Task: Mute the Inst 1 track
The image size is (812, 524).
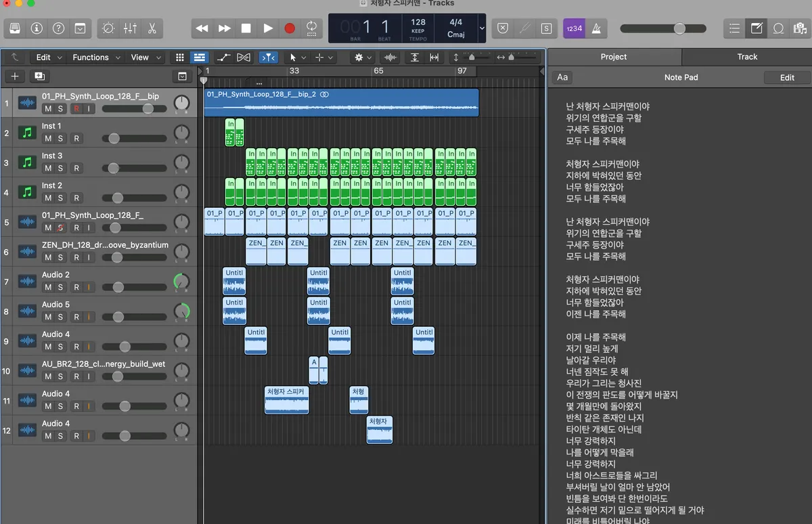Action: tap(47, 139)
